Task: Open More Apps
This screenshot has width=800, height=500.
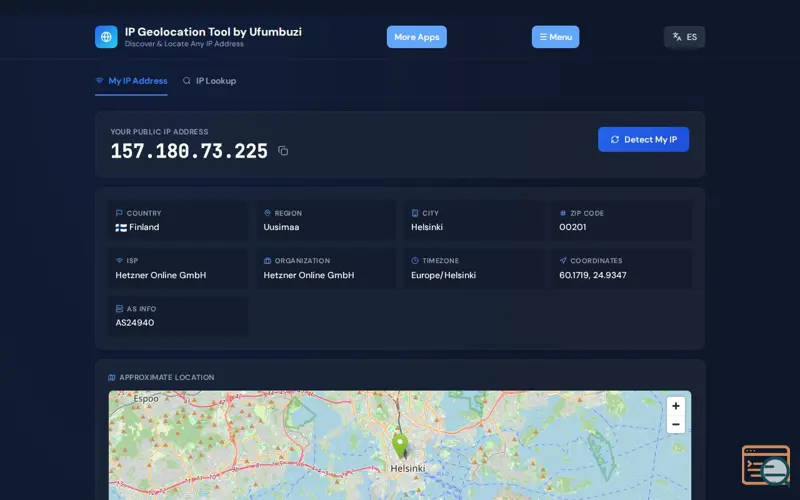Action: coord(416,37)
